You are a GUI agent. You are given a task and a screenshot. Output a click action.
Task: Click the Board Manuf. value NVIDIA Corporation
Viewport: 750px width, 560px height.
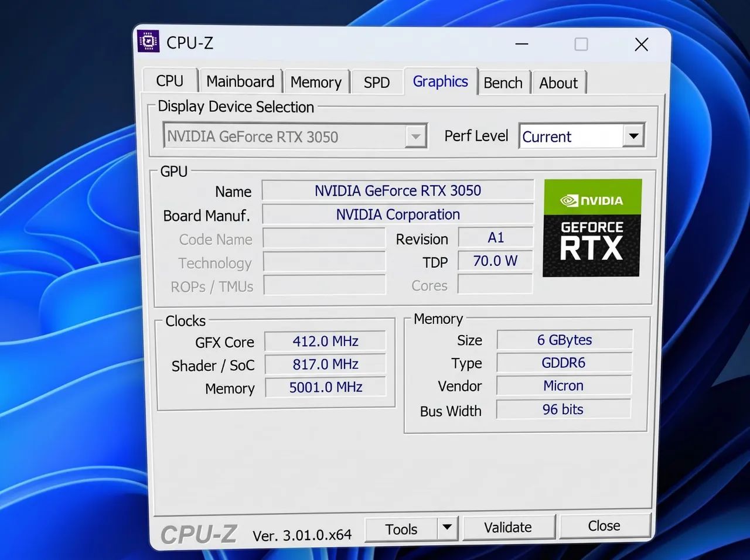pyautogui.click(x=398, y=214)
